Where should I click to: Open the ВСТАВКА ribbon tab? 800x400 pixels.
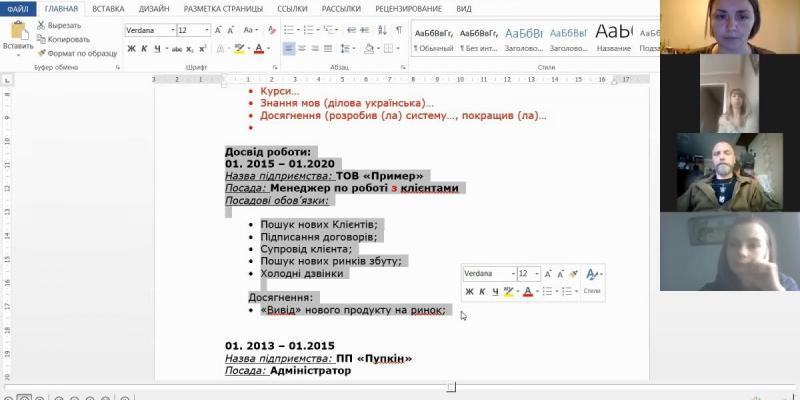[x=107, y=8]
